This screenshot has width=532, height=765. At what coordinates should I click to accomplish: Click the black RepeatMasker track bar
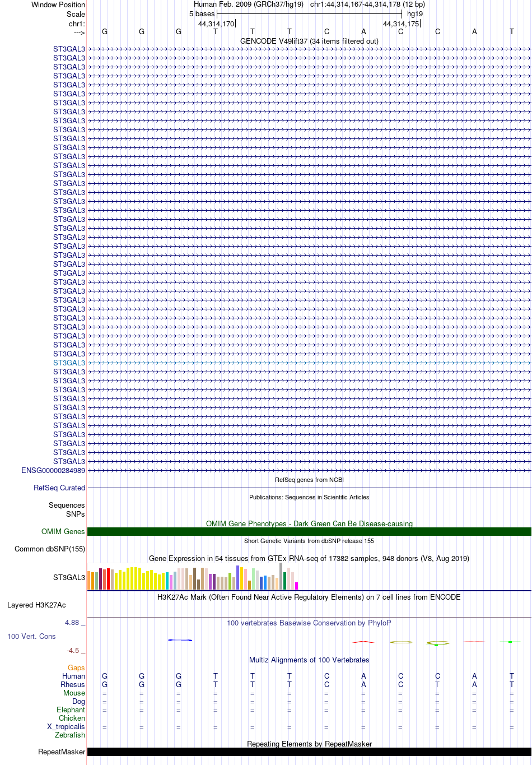coord(309,752)
